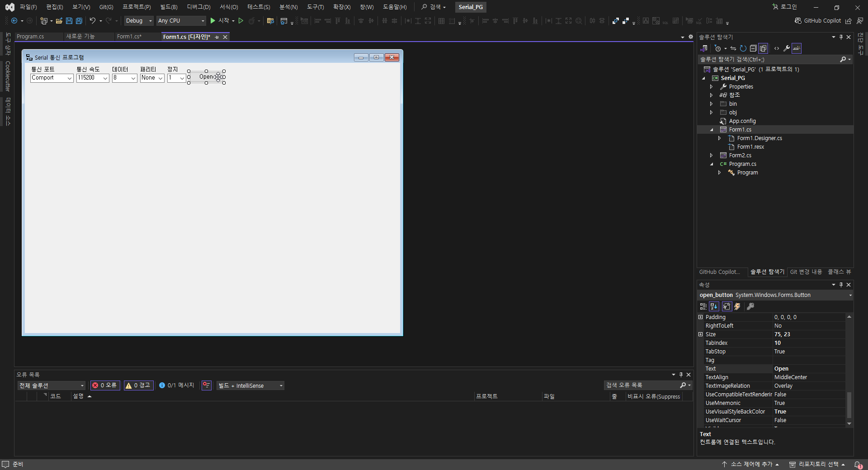Screen dimensions: 868x470
Task: Open the 파일(F) menu
Action: click(x=28, y=7)
